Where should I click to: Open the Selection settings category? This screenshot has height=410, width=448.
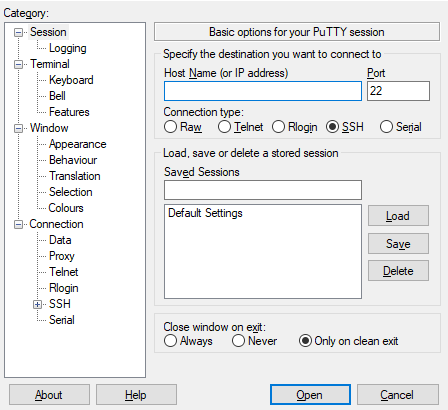[x=70, y=192]
